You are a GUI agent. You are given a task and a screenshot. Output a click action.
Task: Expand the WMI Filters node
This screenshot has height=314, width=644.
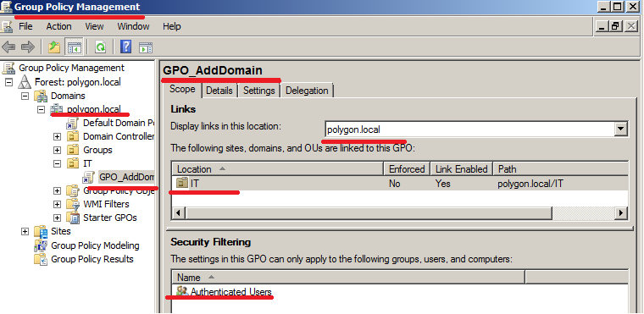pyautogui.click(x=57, y=204)
